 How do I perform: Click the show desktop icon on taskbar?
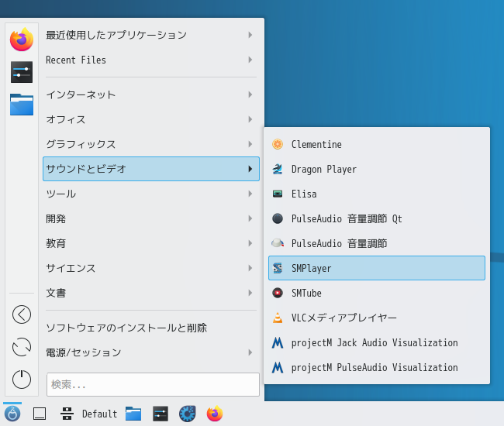click(40, 414)
